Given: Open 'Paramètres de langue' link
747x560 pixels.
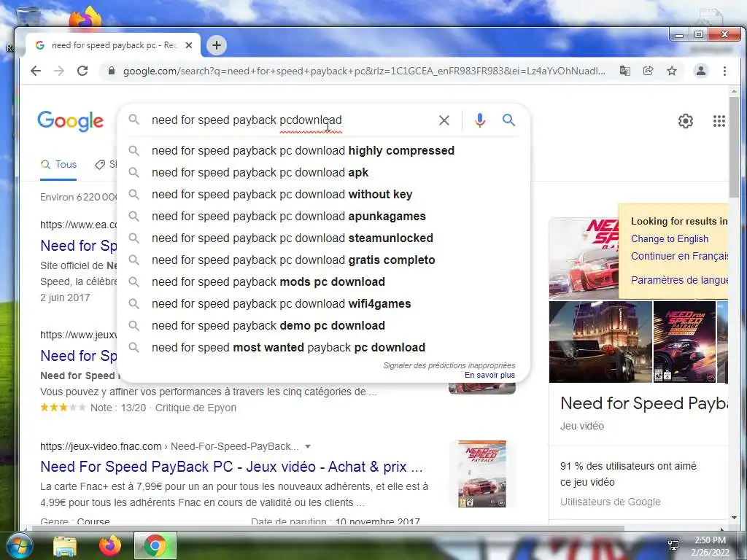Looking at the screenshot, I should coord(679,280).
